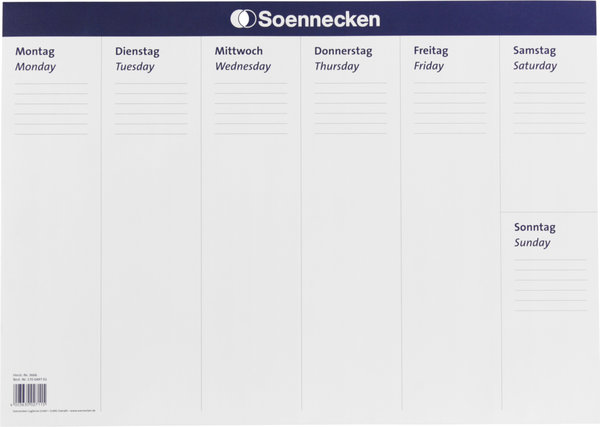
Task: Click the first note line under Friday
Action: (450, 84)
